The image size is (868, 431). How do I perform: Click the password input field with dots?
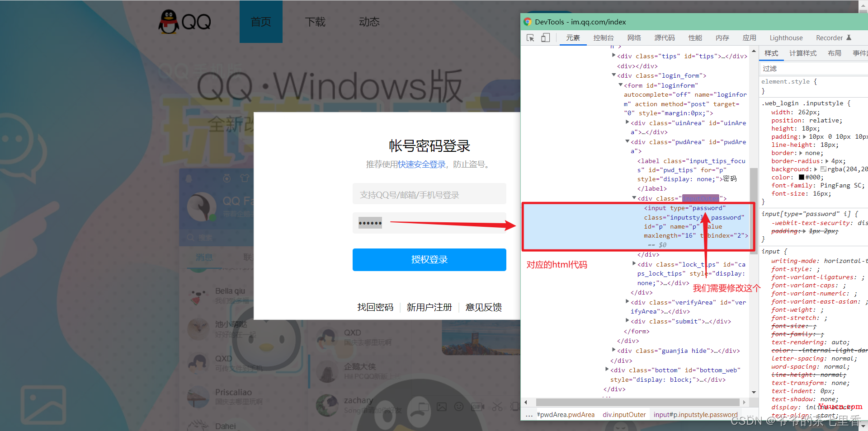[x=429, y=223]
